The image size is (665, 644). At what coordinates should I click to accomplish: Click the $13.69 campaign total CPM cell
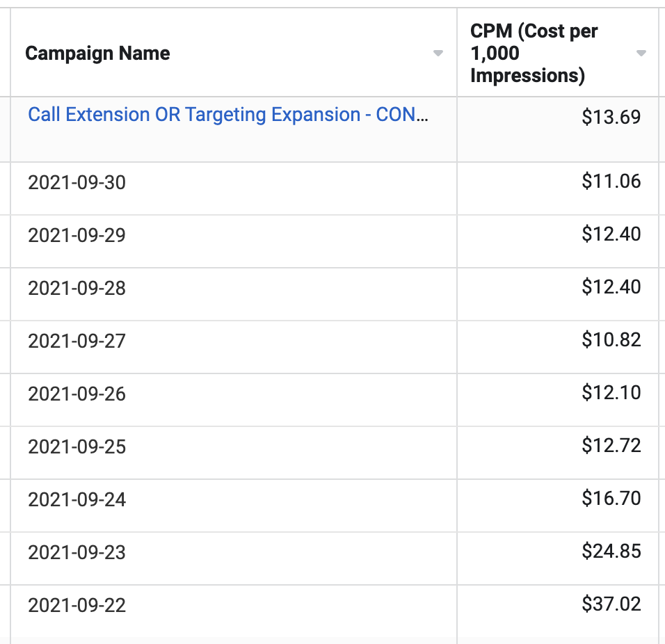pyautogui.click(x=611, y=118)
